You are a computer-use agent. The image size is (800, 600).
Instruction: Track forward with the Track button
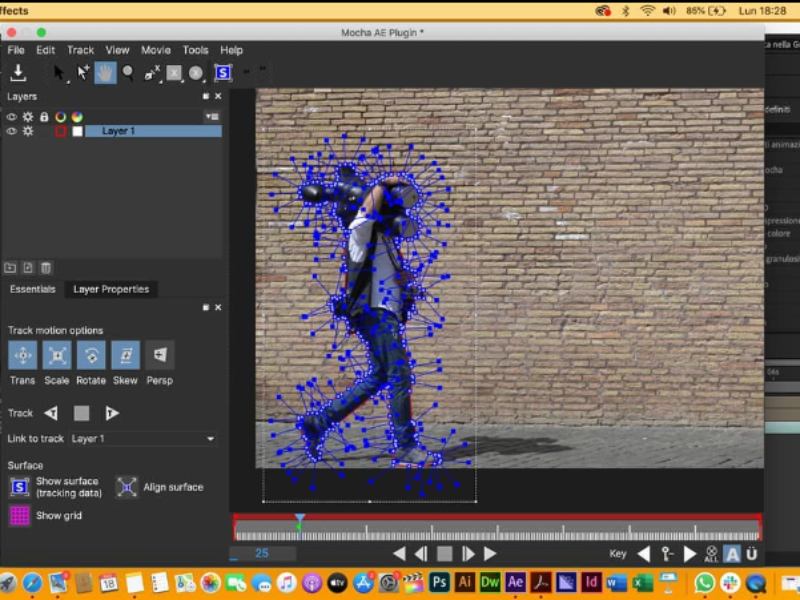tap(112, 413)
